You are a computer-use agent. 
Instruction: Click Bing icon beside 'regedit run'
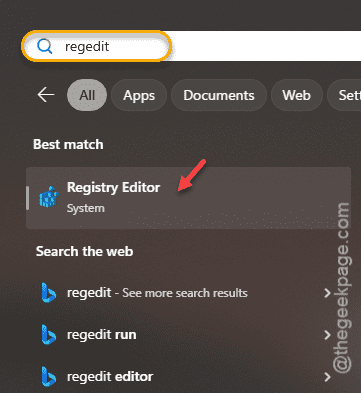[x=49, y=334]
